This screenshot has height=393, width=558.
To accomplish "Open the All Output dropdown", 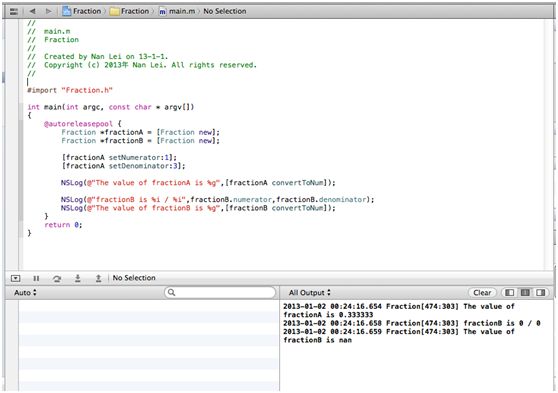I will (310, 293).
